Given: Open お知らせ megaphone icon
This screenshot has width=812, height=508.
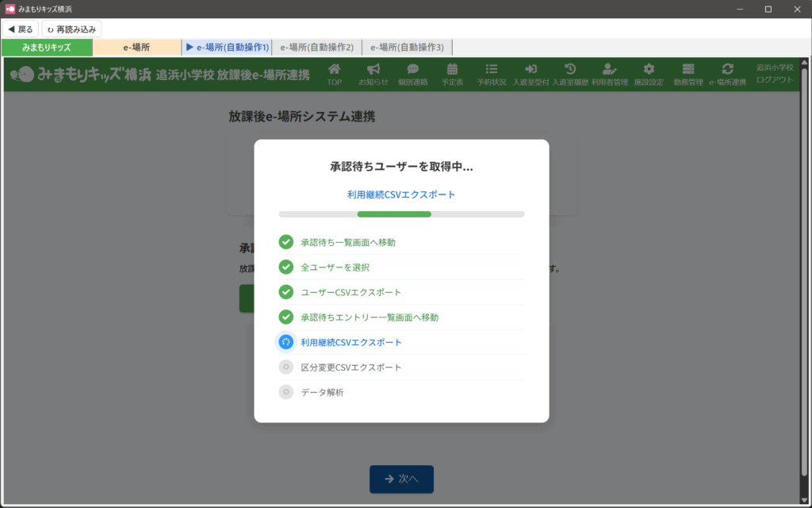Looking at the screenshot, I should click(373, 70).
